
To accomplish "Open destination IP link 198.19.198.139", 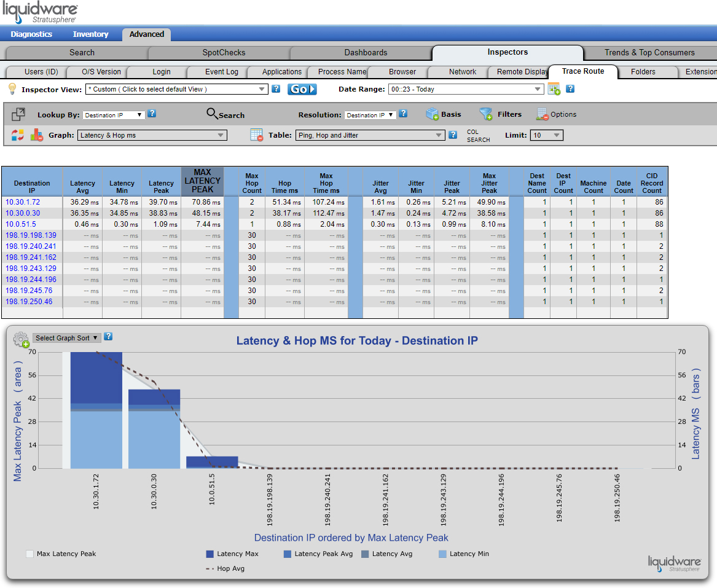I will (31, 235).
